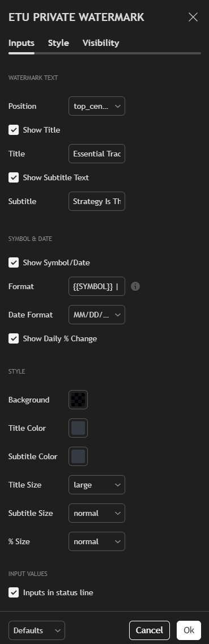
Task: Click the Subtitle text input field
Action: tap(97, 201)
